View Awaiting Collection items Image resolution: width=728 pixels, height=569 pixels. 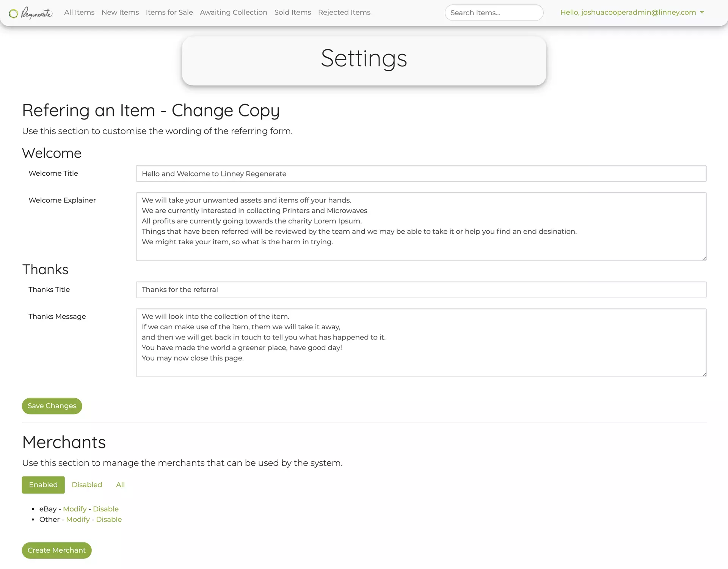(234, 12)
